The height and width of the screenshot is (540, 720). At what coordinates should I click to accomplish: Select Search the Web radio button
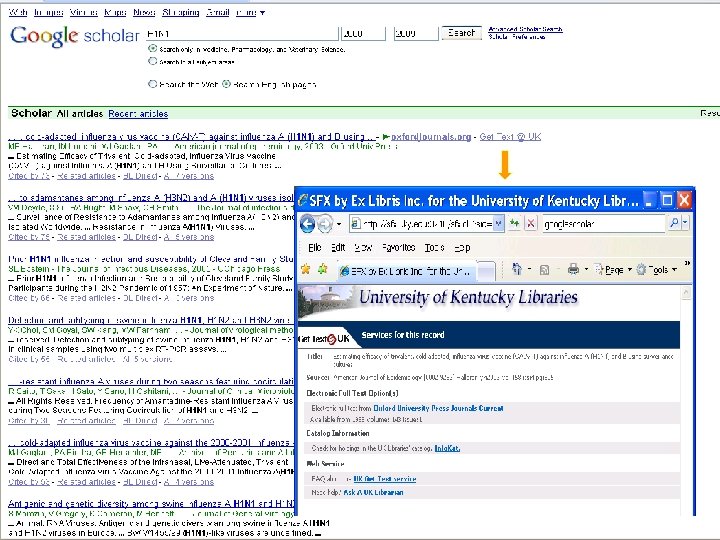coord(152,84)
